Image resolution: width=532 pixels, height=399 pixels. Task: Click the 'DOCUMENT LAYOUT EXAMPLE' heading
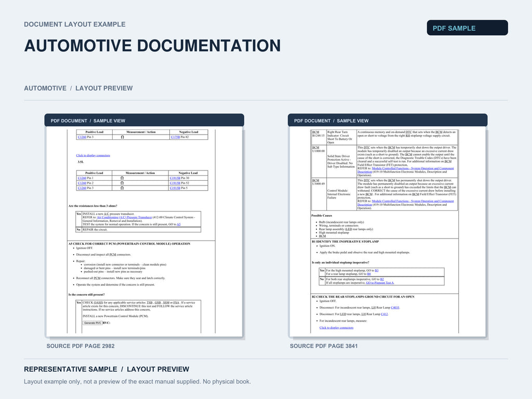[75, 24]
